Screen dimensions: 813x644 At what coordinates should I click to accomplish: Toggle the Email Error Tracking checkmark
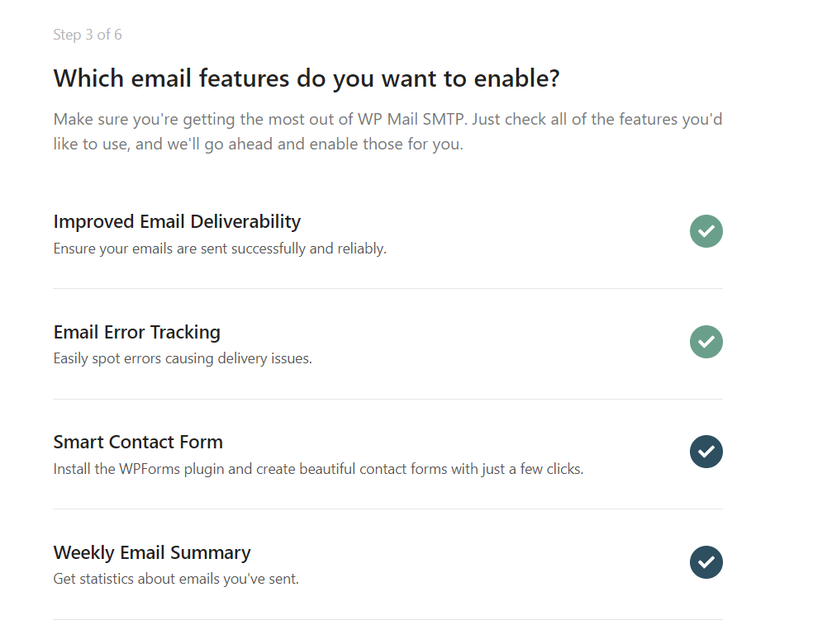click(x=706, y=342)
